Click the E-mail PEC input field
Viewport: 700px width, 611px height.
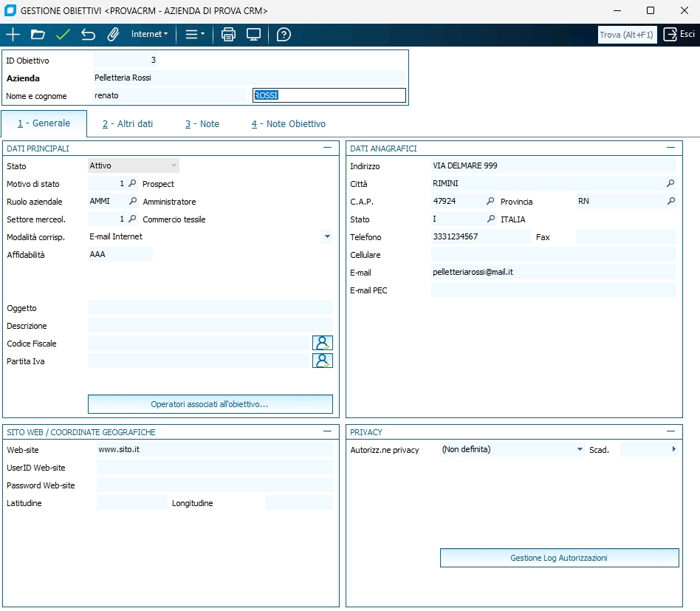point(553,290)
